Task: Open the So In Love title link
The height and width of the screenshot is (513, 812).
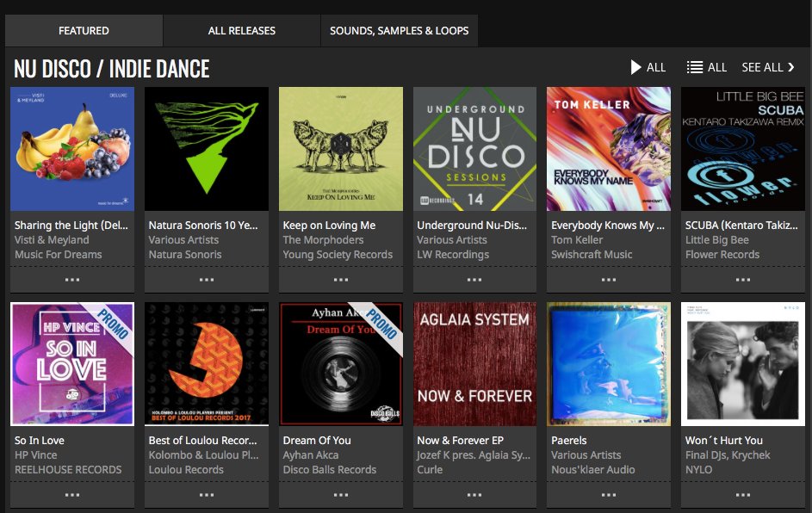Action: [40, 441]
